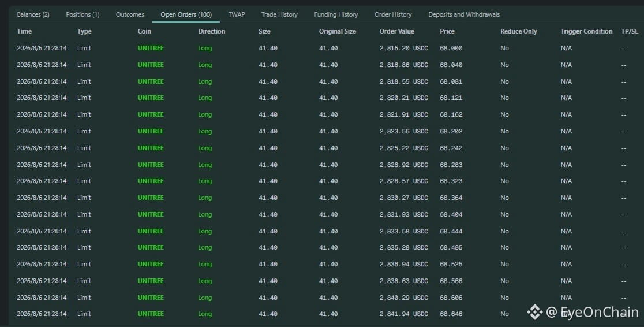The image size is (644, 327).
Task: Click the price 68.323
Action: pos(451,181)
